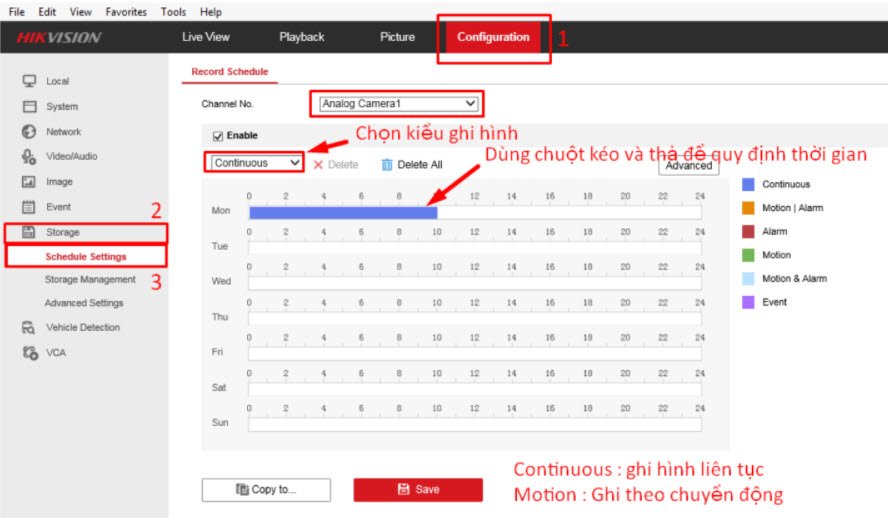The width and height of the screenshot is (888, 518).
Task: Click the Copy to... button
Action: [265, 490]
